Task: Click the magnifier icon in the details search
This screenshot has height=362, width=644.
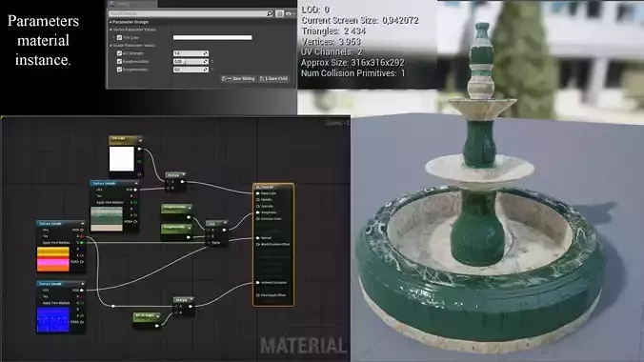Action: 270,13
